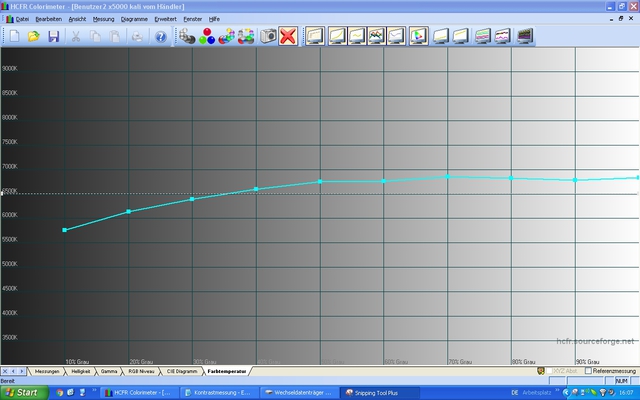Screen dimensions: 640x400
Task: Expand the Fenster menu
Action: (194, 19)
